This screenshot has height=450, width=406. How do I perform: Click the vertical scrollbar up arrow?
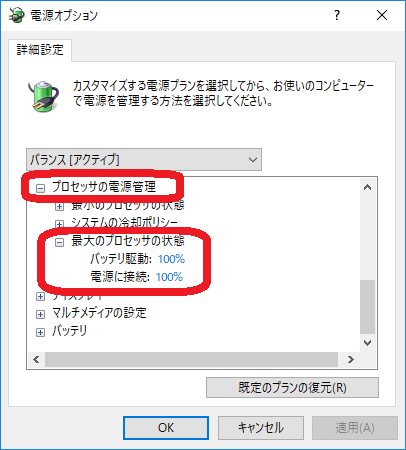click(368, 187)
